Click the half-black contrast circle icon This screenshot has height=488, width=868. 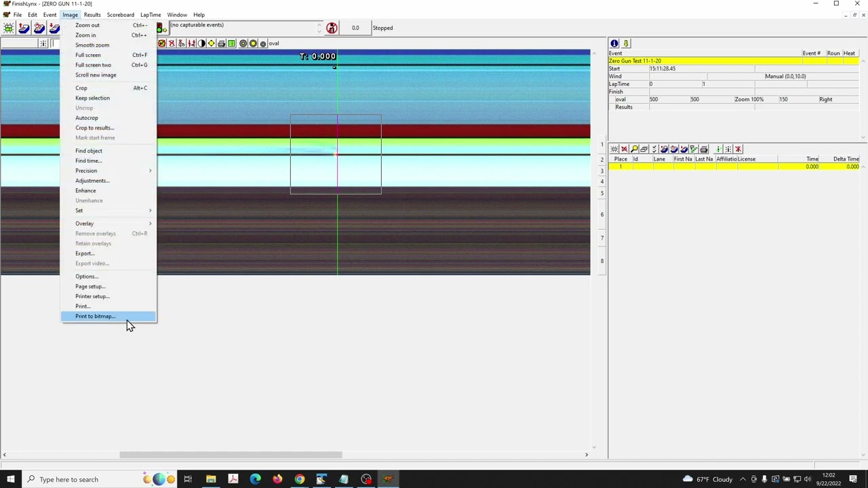tap(201, 43)
